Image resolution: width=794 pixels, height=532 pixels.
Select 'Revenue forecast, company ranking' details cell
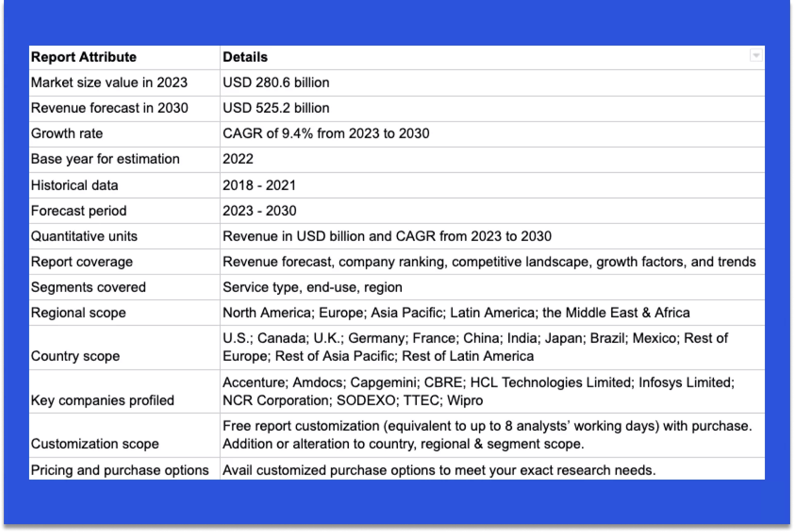492,262
